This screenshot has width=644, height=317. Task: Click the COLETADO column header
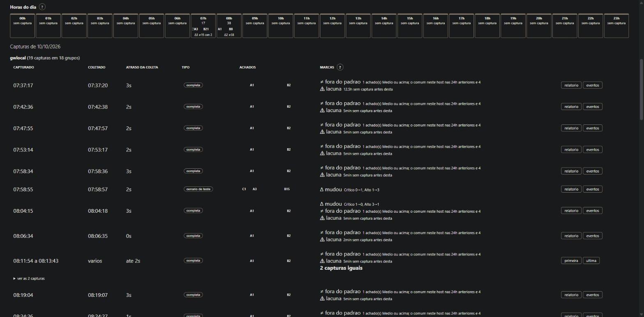click(x=97, y=67)
